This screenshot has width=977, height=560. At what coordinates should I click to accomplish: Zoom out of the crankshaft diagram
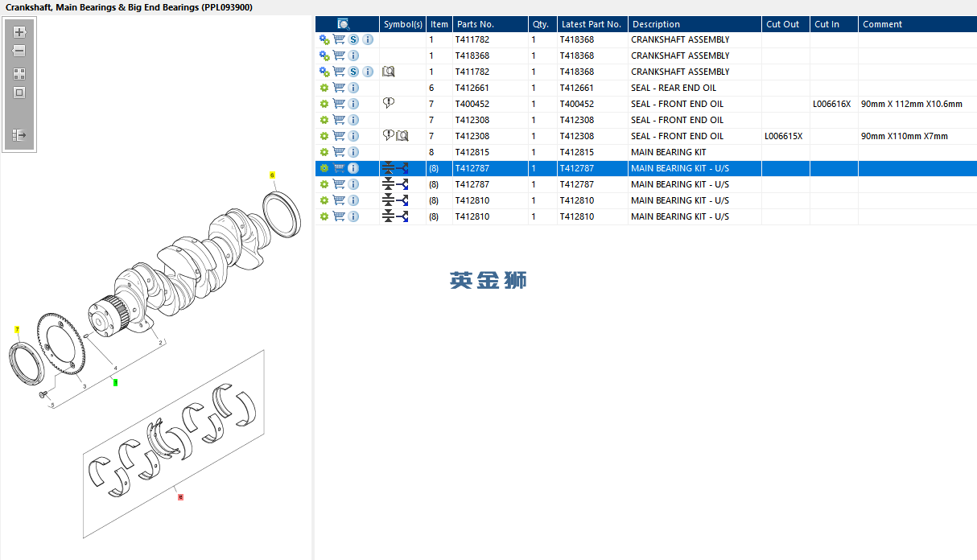click(x=19, y=51)
